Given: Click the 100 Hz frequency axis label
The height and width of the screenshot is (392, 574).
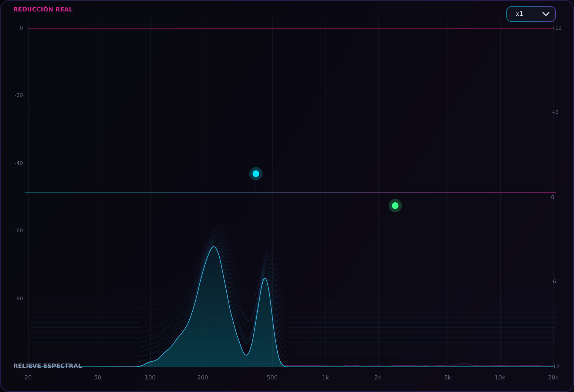Looking at the screenshot, I should (150, 378).
